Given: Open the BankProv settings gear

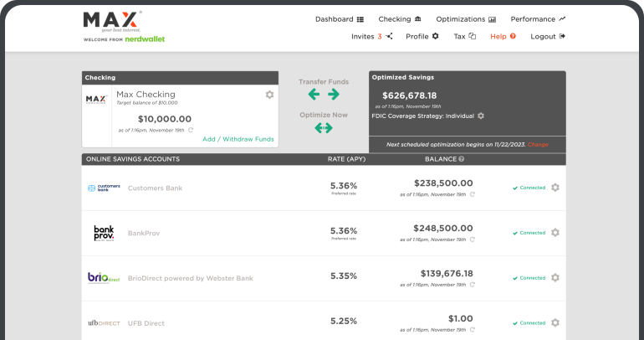Looking at the screenshot, I should 555,233.
